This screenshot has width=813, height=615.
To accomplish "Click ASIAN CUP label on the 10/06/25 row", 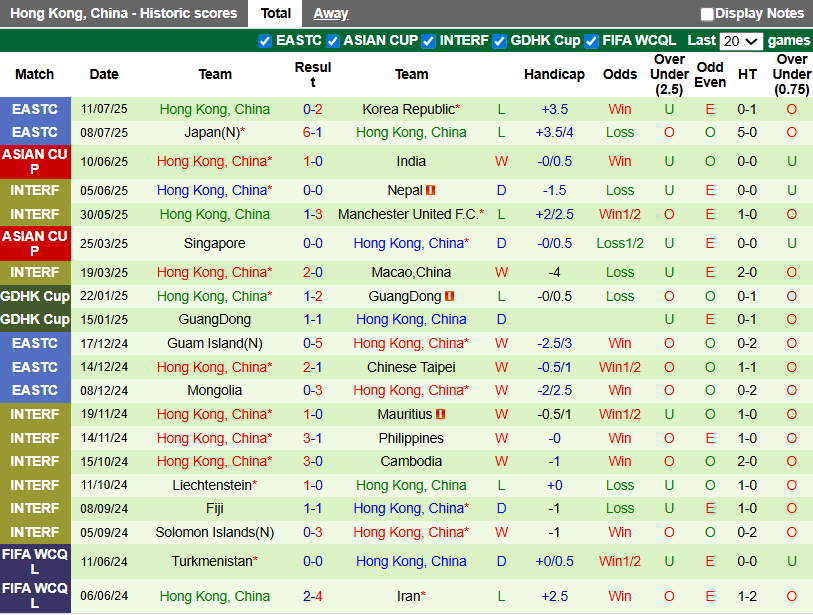I will coord(35,161).
